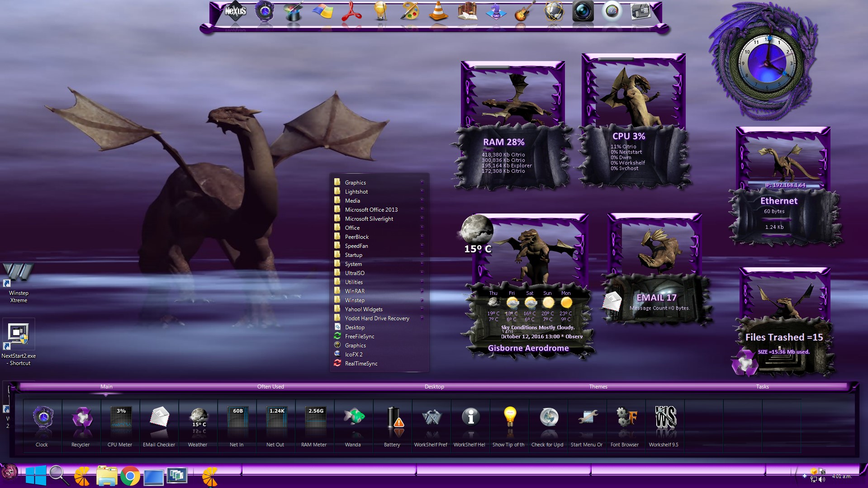Switch to the Often Used shelf tab
The image size is (868, 488).
point(270,387)
